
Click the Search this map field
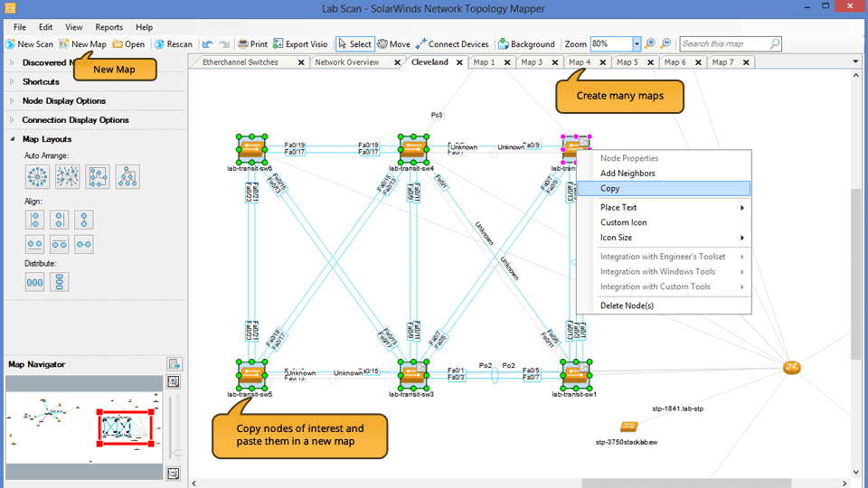click(730, 43)
